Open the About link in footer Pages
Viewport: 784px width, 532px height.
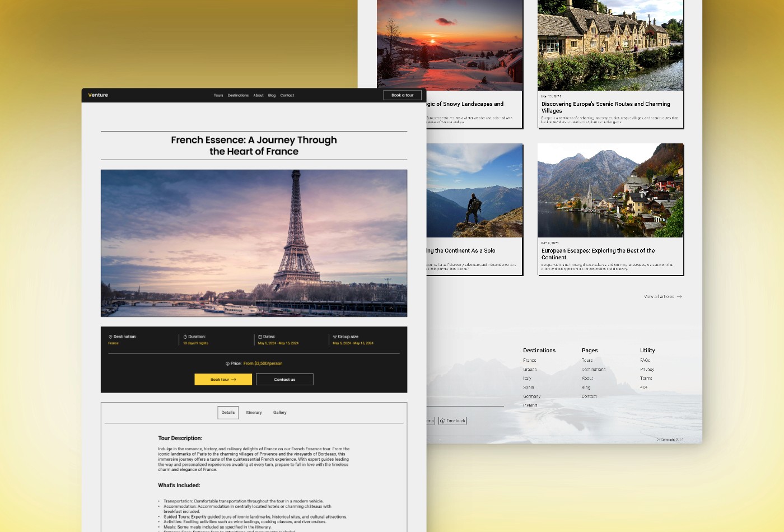587,378
